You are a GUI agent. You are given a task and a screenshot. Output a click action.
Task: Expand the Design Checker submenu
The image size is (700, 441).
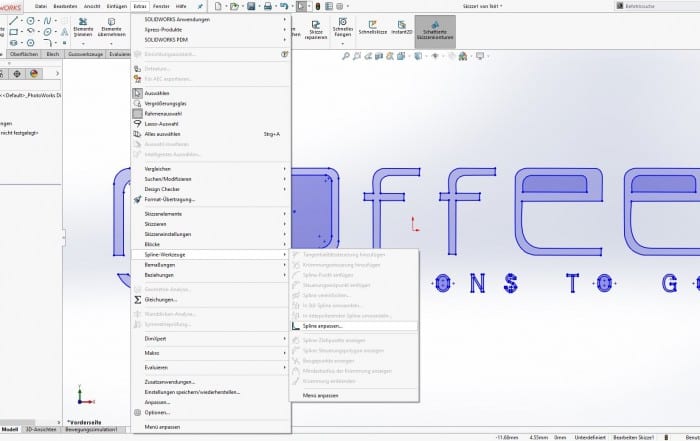point(211,189)
